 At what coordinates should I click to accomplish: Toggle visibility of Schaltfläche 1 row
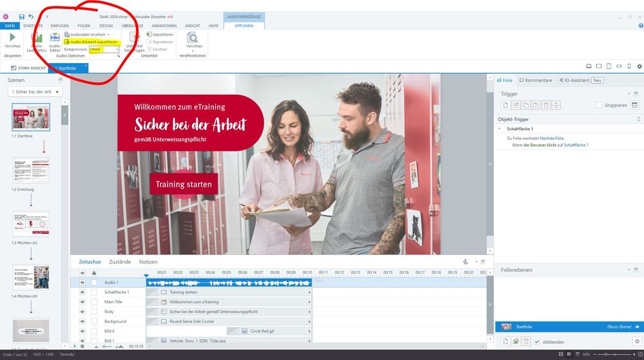click(82, 292)
